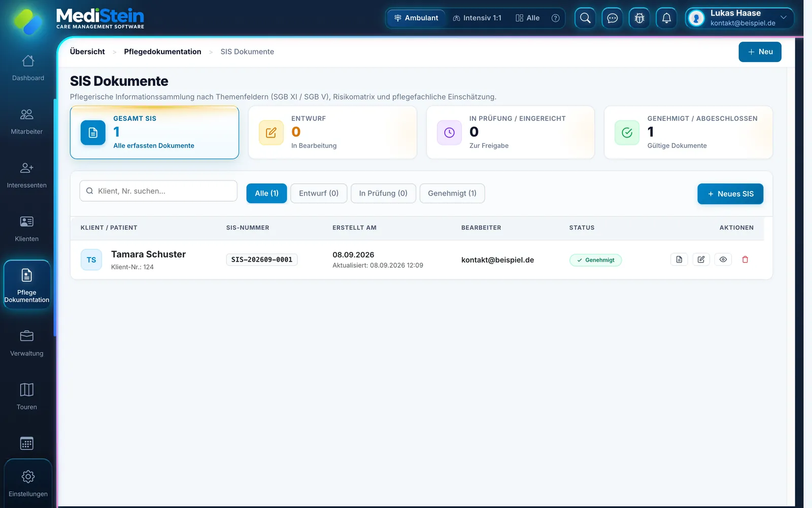
Task: Open notifications via the bell icon
Action: click(667, 18)
